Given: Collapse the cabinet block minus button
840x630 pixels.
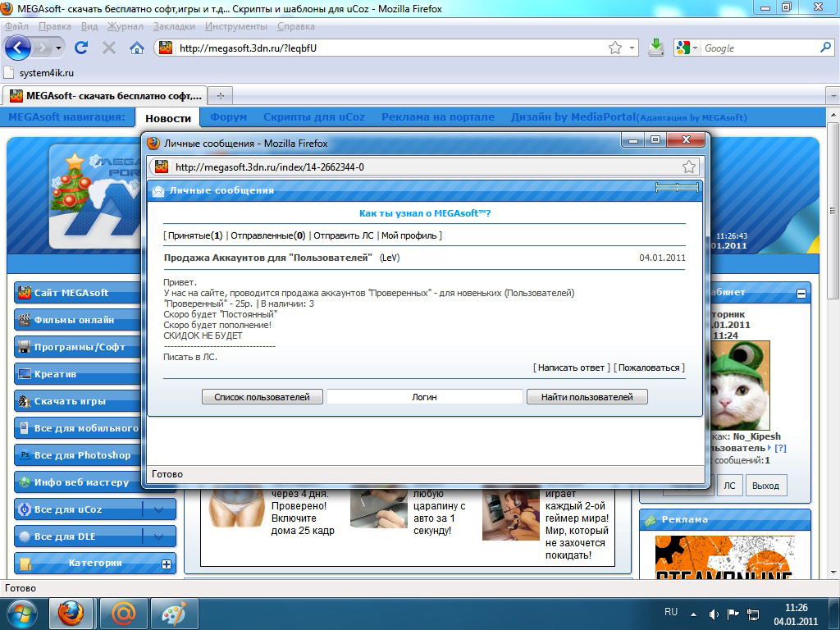Looking at the screenshot, I should [801, 293].
